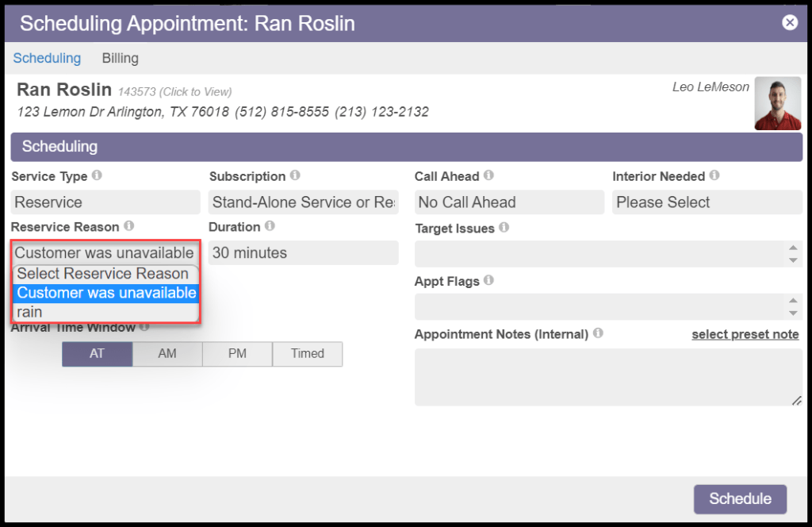Click inside the Appointment Notes text area
This screenshot has height=527, width=812.
[x=607, y=377]
